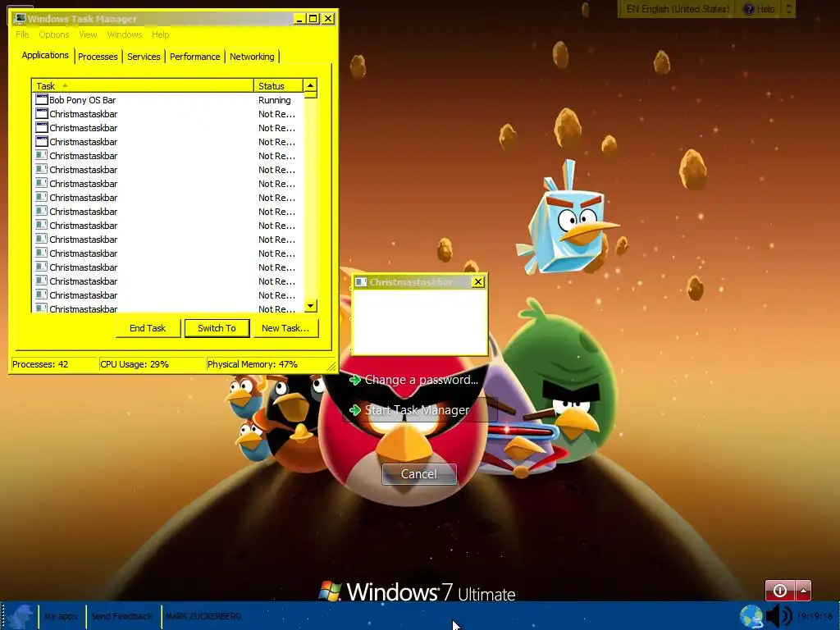Click task list scrollbar down arrow
The image size is (840, 630).
(310, 306)
